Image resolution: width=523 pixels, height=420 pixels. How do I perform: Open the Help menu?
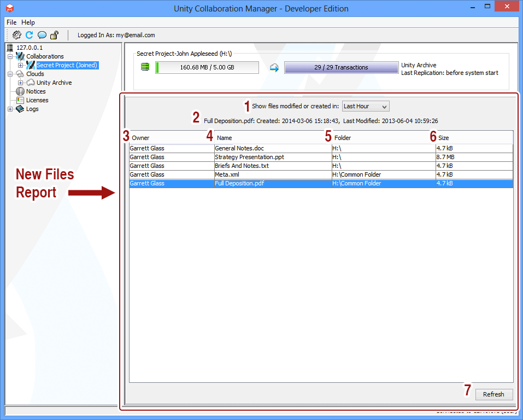tap(28, 22)
